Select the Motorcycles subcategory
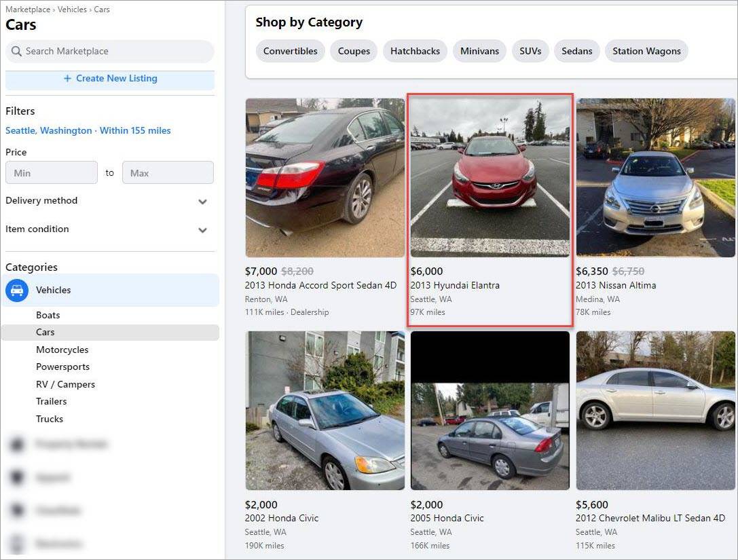738x560 pixels. pos(62,350)
